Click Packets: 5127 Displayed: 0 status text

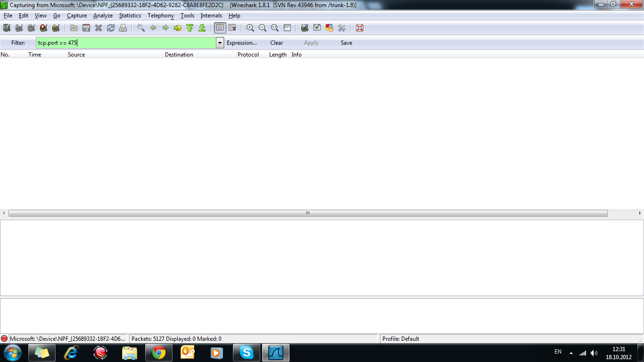[176, 339]
